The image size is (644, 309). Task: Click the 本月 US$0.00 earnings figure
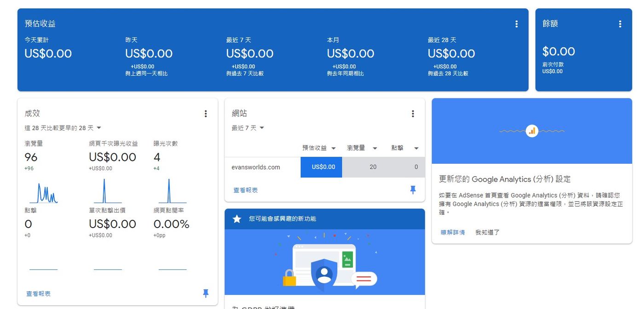point(351,54)
